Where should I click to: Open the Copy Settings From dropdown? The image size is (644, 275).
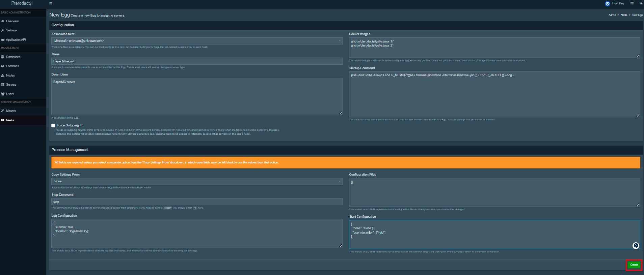pyautogui.click(x=197, y=181)
